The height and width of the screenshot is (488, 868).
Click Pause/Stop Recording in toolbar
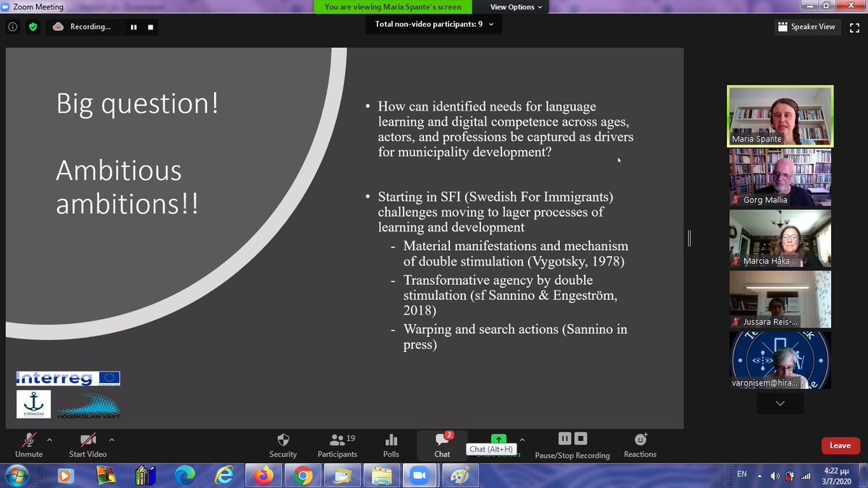pos(572,445)
